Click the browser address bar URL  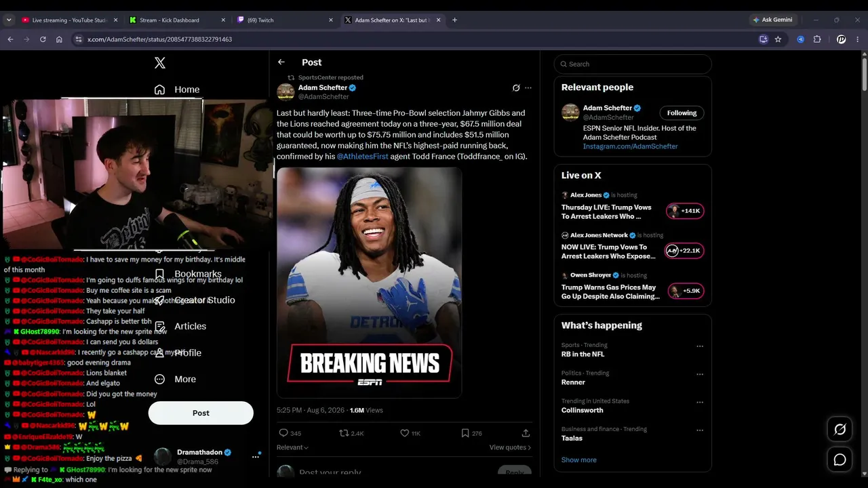160,39
